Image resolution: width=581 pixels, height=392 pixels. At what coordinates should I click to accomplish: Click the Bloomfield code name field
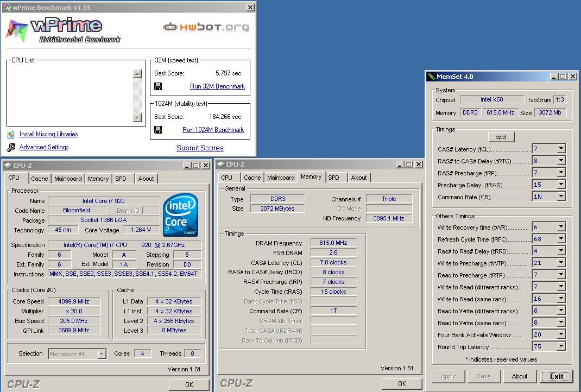77,210
